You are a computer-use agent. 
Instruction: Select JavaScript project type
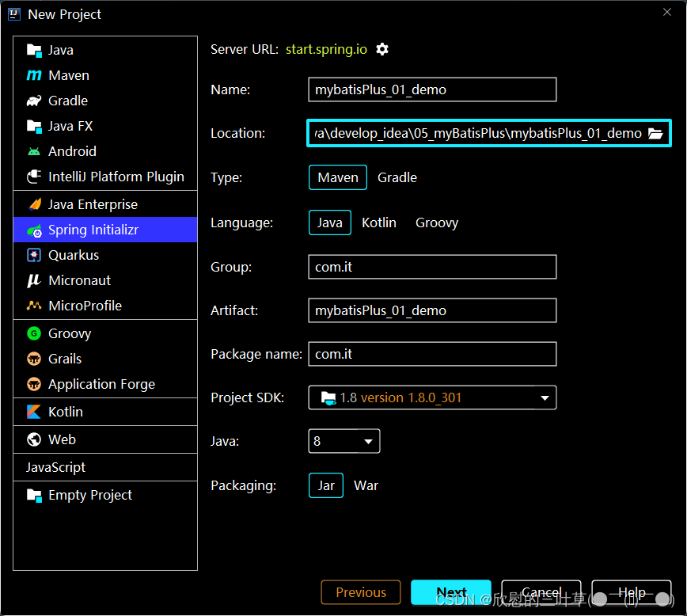(55, 468)
